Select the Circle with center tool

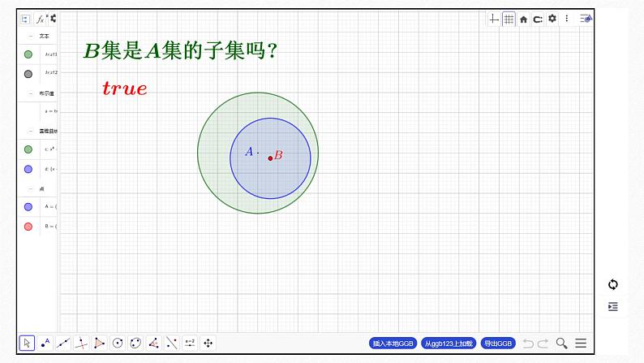pos(118,343)
